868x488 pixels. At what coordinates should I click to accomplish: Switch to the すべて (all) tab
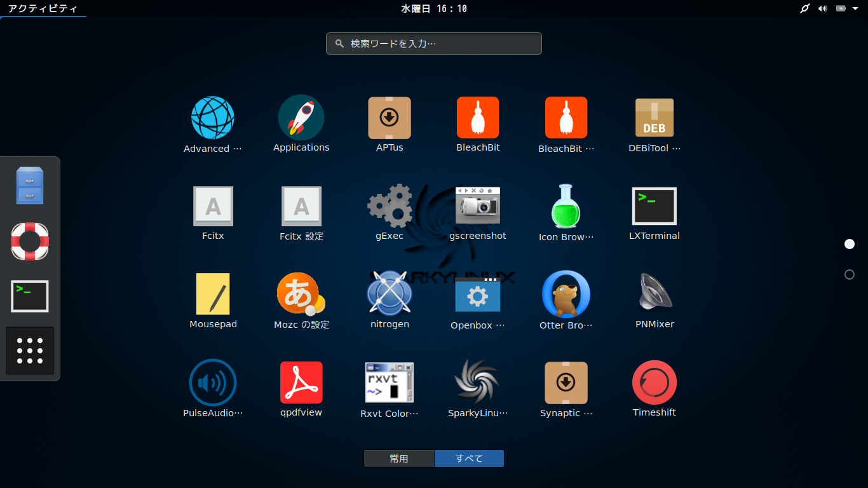tap(469, 459)
